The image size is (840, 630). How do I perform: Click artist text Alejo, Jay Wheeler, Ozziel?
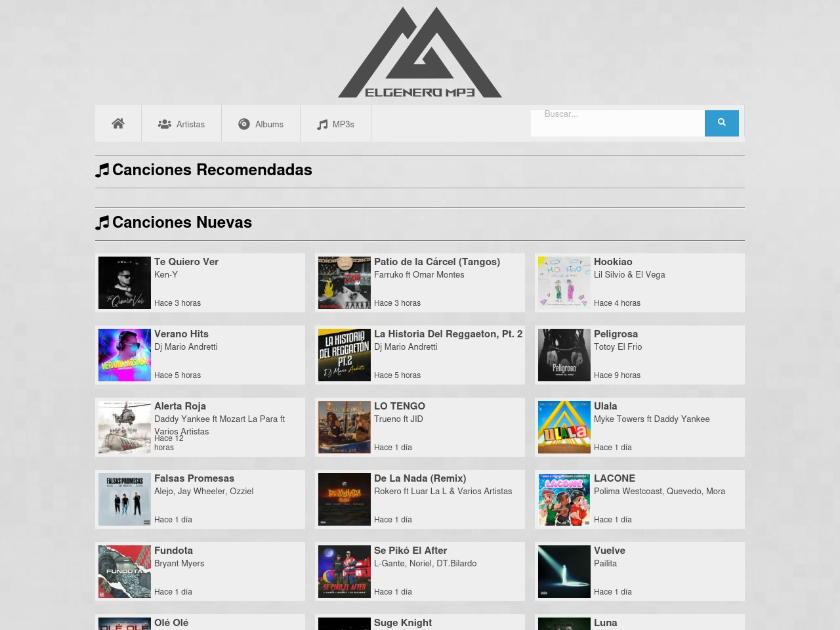tap(203, 492)
